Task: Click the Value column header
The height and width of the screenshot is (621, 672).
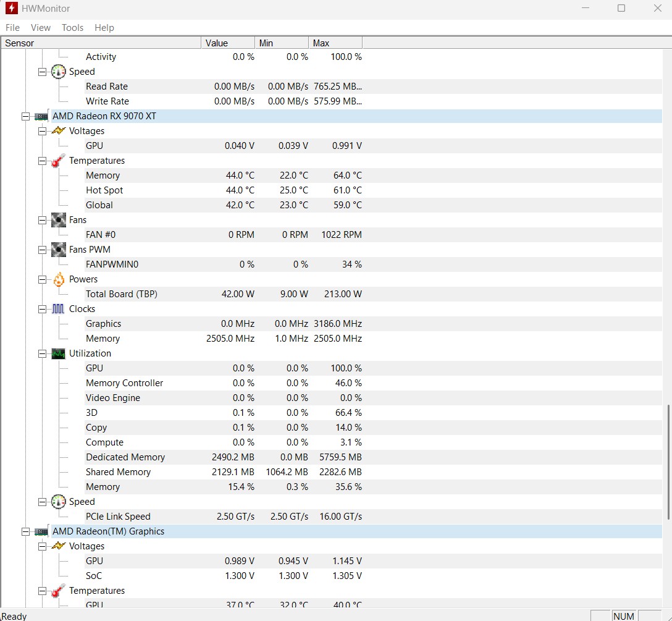Action: tap(228, 43)
